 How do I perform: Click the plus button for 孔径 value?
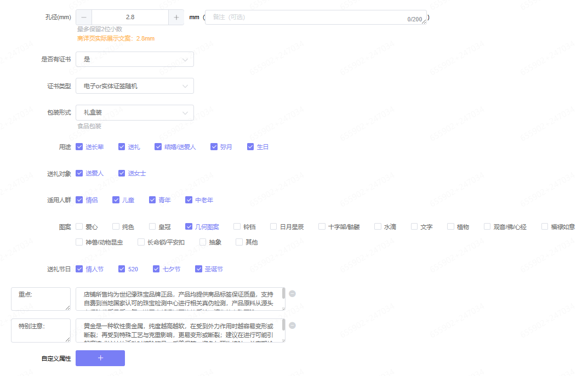pos(176,18)
